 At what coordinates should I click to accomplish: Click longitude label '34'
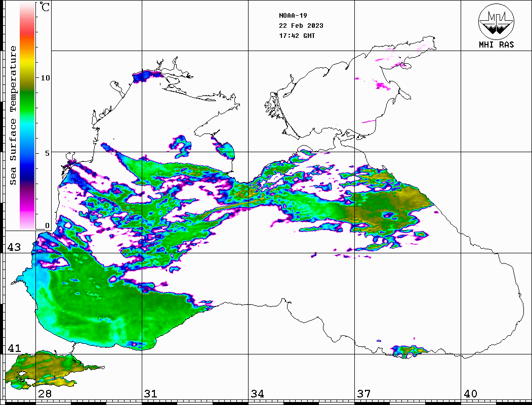pos(258,394)
